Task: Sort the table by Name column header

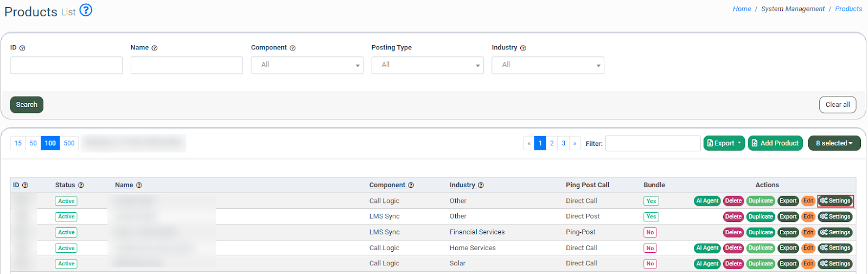Action: click(x=124, y=185)
